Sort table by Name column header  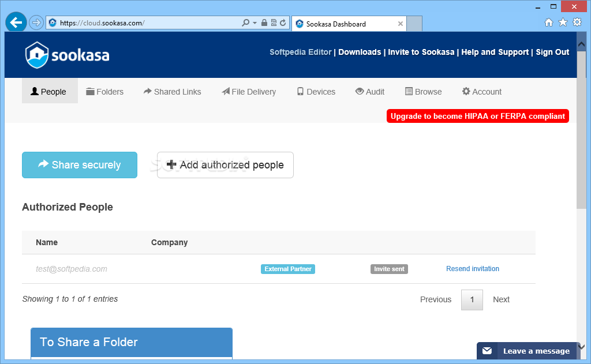[x=47, y=242]
